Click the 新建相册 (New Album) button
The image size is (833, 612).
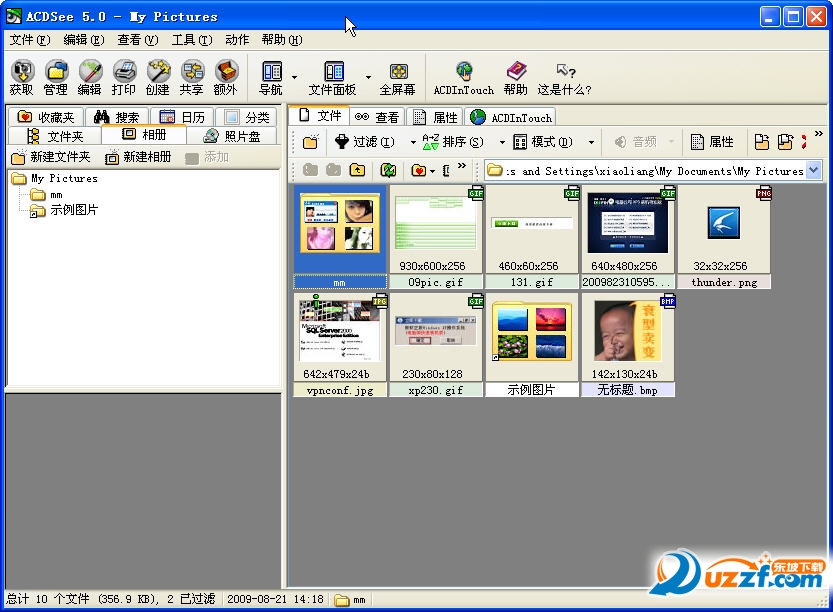click(138, 157)
